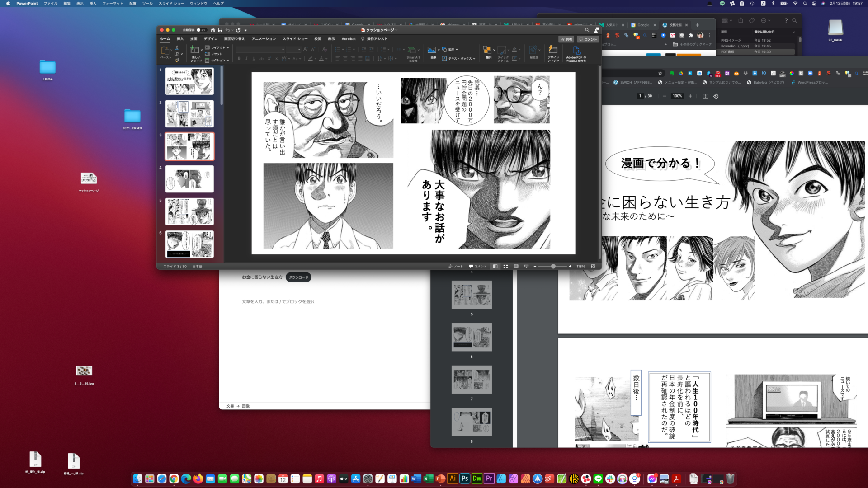868x488 pixels.
Task: Click the search magnifier in PowerPoint title bar
Action: pos(587,30)
